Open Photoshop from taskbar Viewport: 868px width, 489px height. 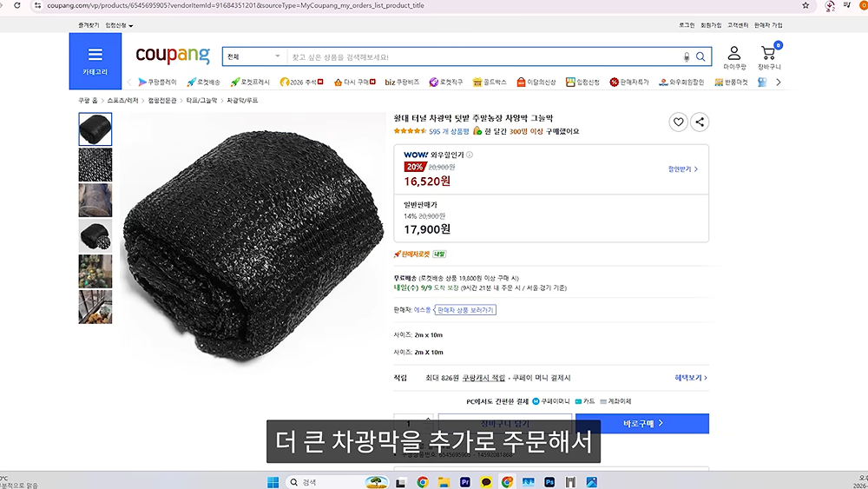tap(549, 482)
